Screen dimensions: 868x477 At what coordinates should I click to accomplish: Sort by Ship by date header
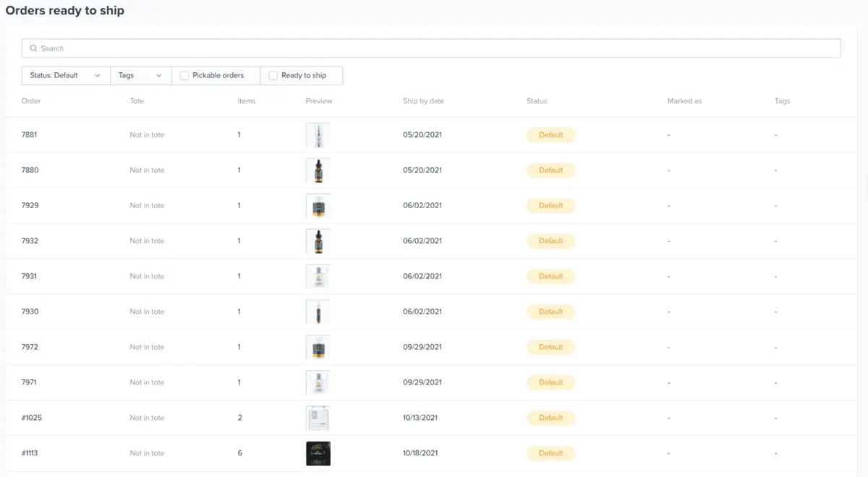423,101
